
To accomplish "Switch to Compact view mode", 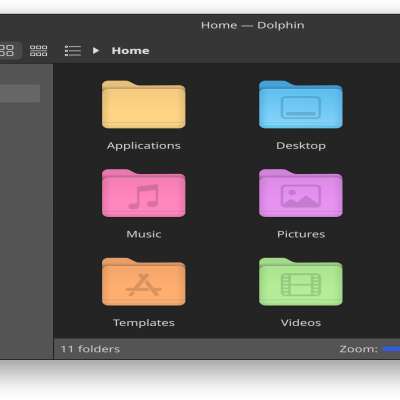I will click(x=38, y=51).
